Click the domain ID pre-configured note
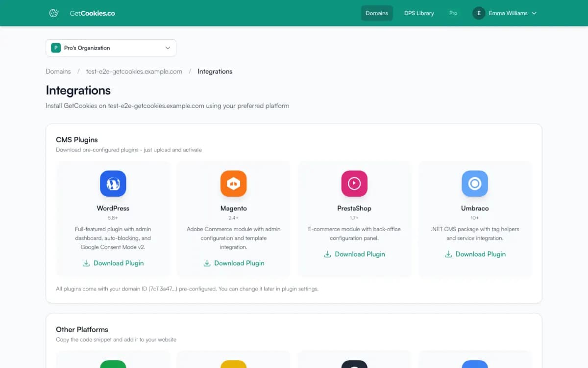 tap(187, 289)
